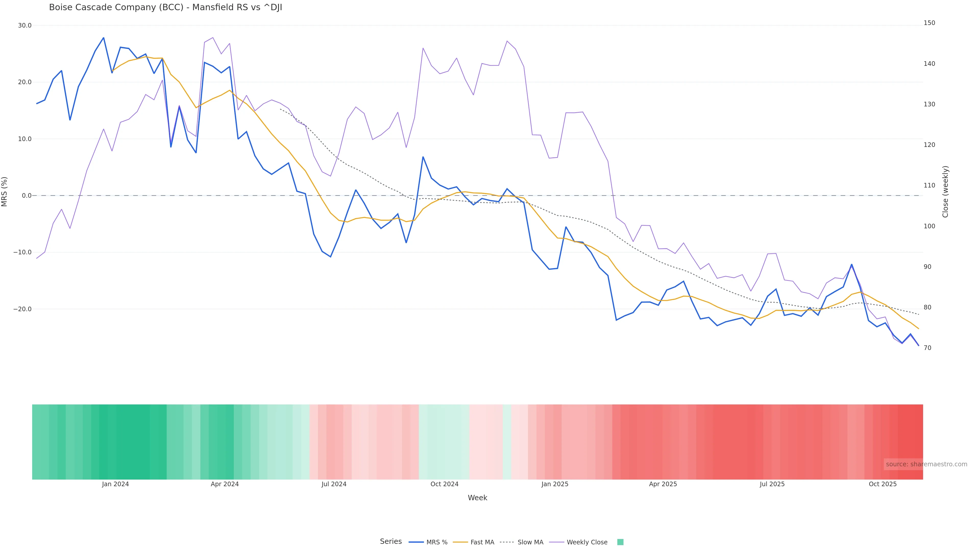Click the purple Weekly Close line sample
This screenshot has width=980, height=551.
click(557, 542)
